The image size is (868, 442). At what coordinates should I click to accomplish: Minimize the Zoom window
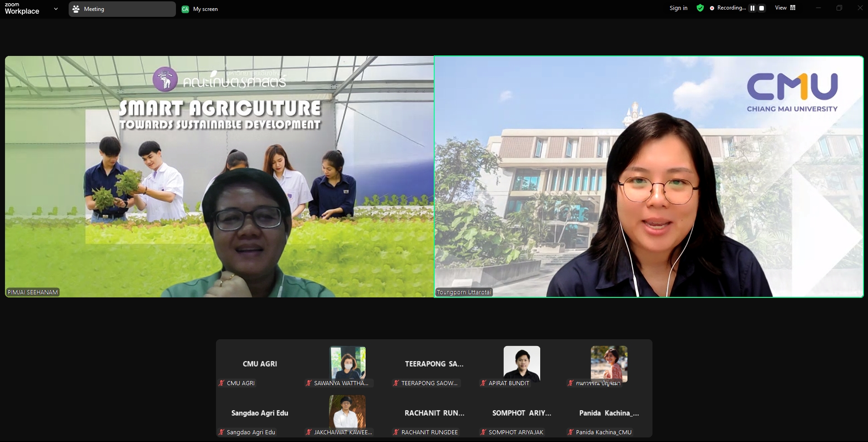(x=818, y=8)
